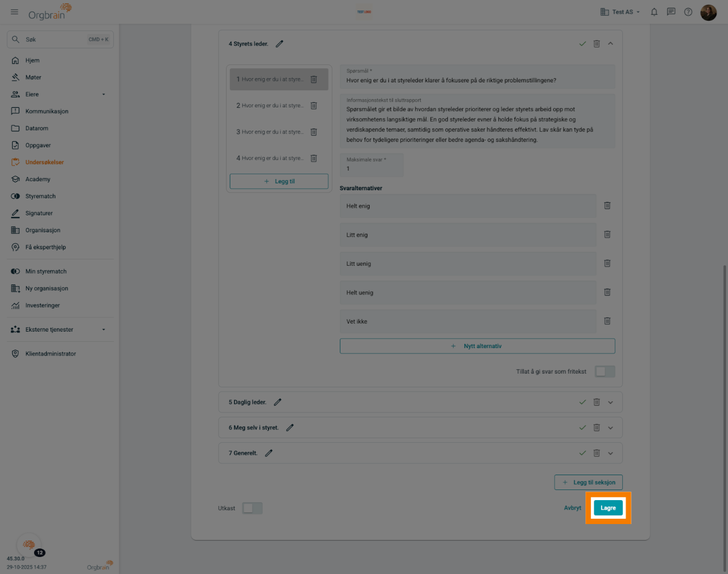Open notifications bell icon
728x574 pixels.
pyautogui.click(x=654, y=12)
